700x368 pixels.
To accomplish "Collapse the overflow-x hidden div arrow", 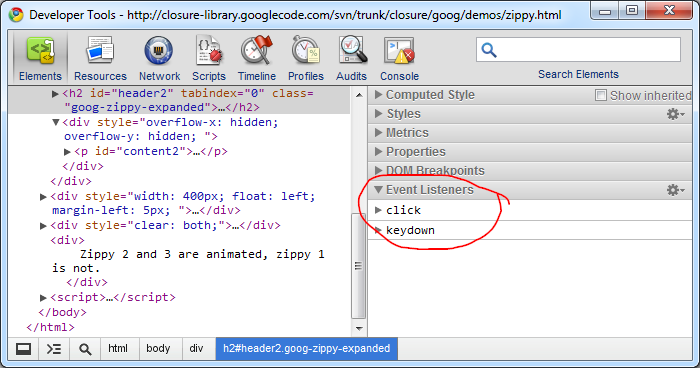I will click(x=56, y=122).
